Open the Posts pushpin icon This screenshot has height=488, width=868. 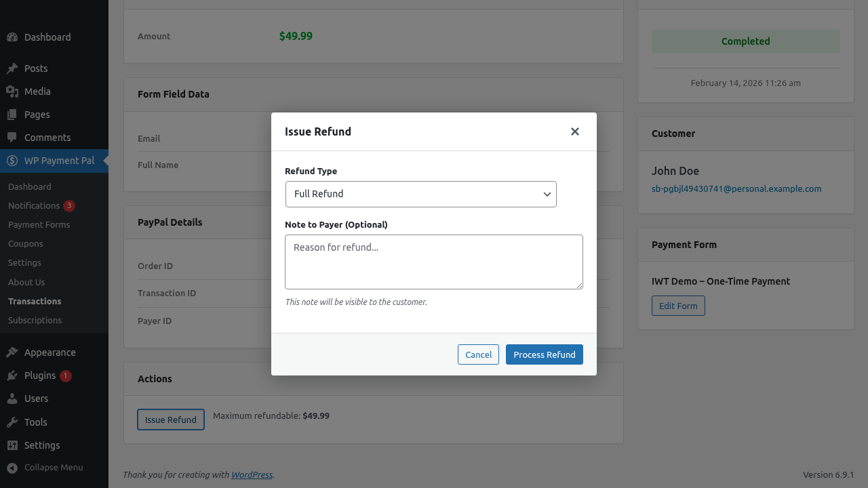pos(11,68)
